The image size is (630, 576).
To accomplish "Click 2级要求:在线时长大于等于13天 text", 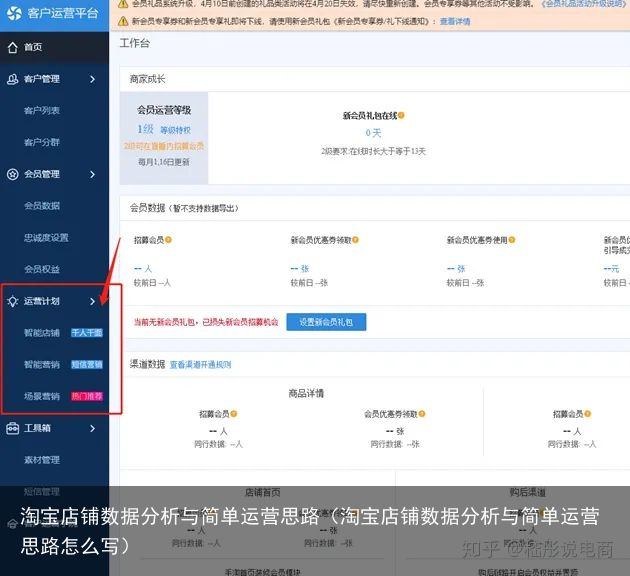I will pos(373,151).
